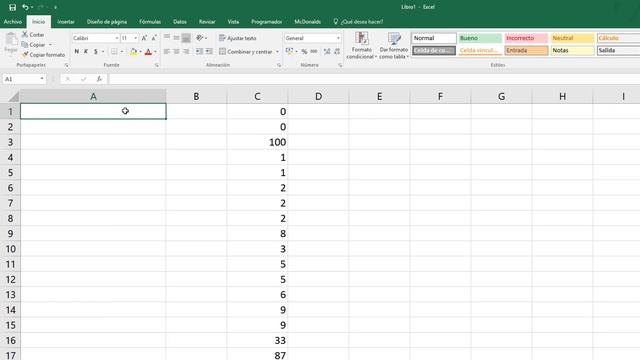This screenshot has height=360, width=640.
Task: Apply accounting number format
Action: tap(289, 51)
